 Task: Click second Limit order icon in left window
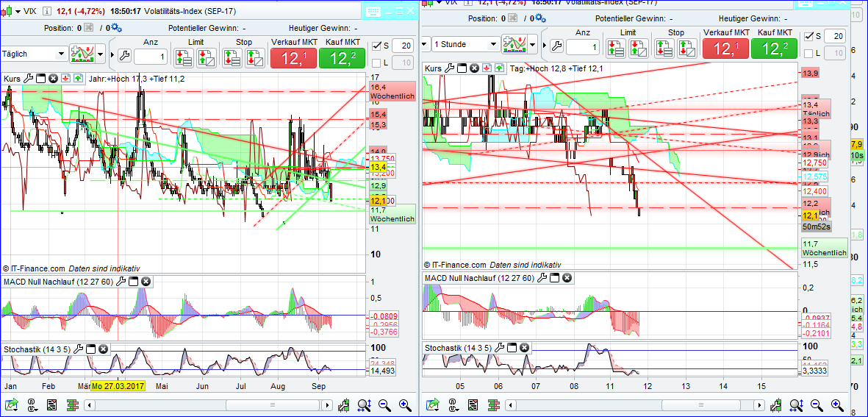(x=206, y=57)
